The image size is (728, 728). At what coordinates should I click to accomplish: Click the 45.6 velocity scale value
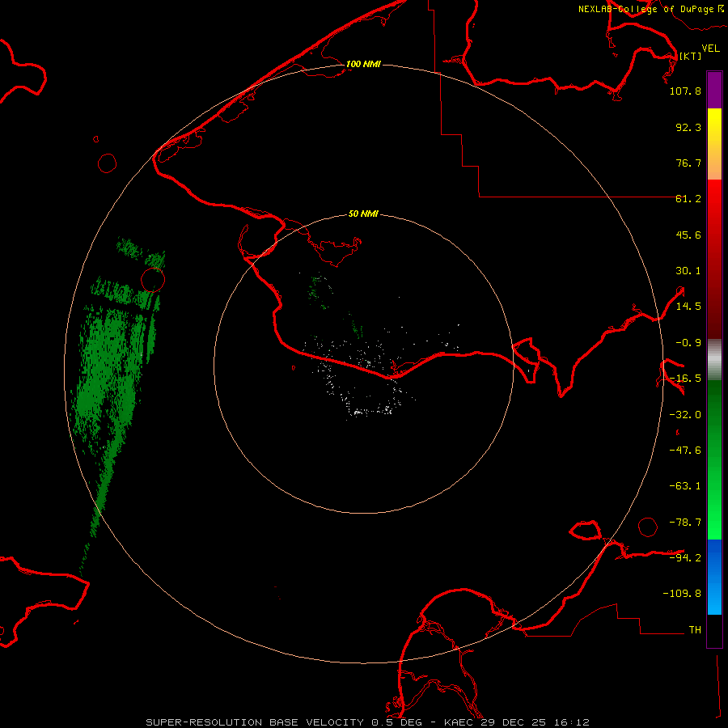(688, 235)
